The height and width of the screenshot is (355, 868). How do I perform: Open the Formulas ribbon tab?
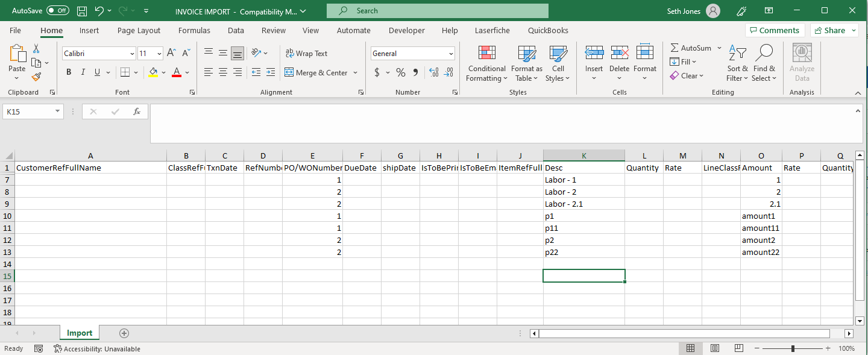click(194, 30)
